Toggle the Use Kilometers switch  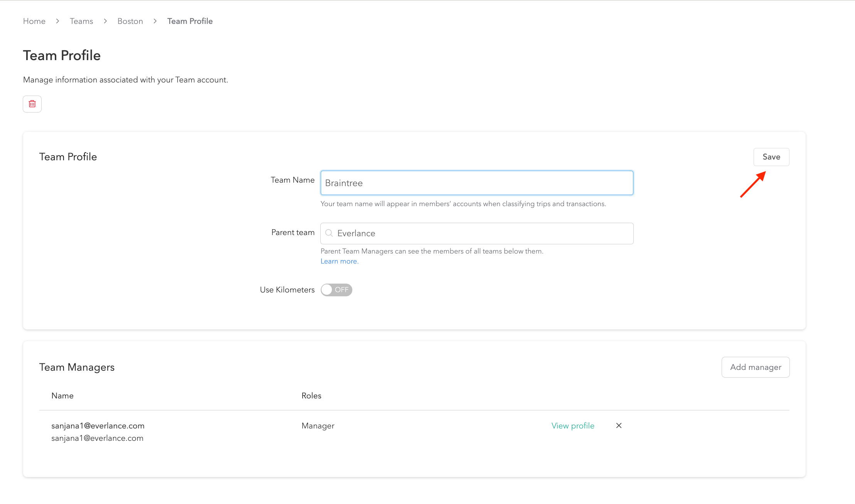tap(336, 290)
